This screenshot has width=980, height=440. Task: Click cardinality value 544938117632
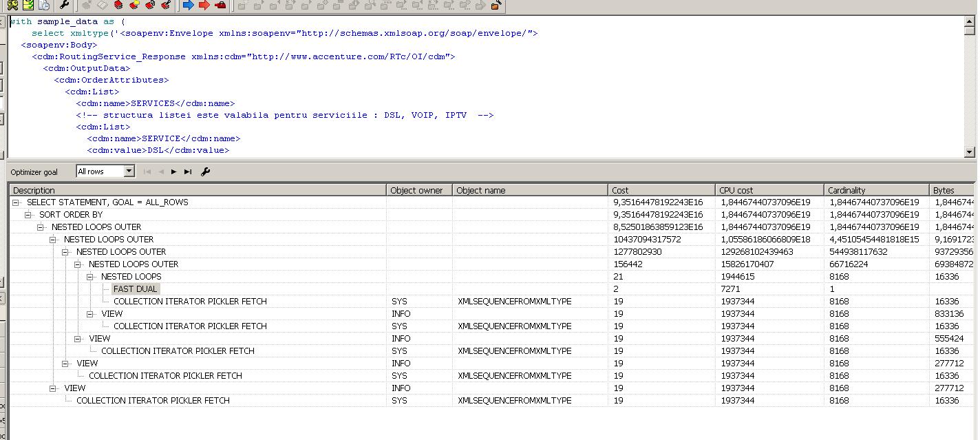(858, 252)
